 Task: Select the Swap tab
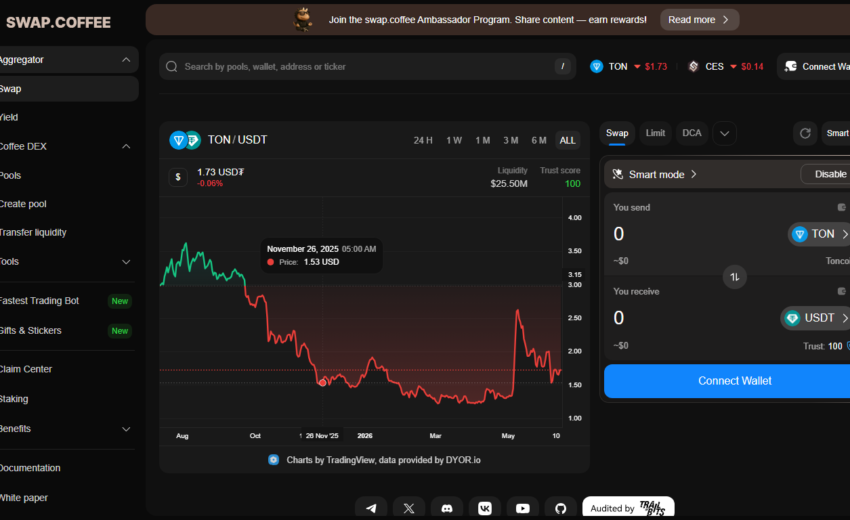click(617, 133)
